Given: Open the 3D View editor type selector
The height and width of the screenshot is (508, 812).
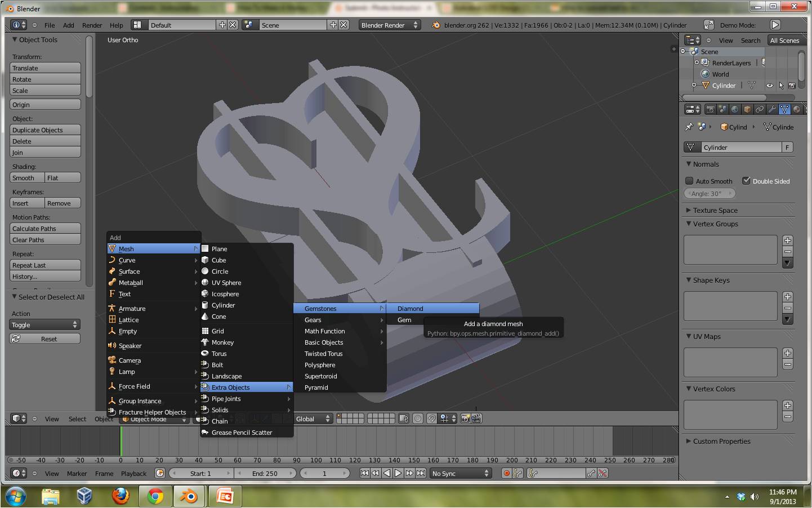Looking at the screenshot, I should click(x=19, y=418).
